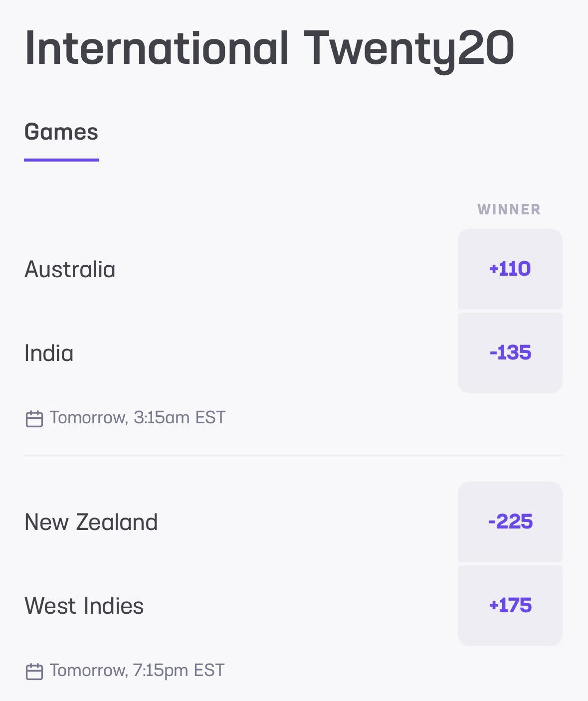The image size is (588, 701).
Task: Click the Australia team name
Action: point(70,270)
